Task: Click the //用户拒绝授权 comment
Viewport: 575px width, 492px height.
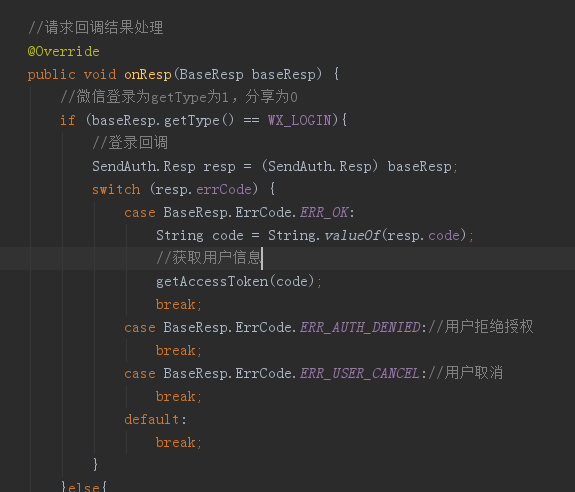Action: [x=480, y=327]
